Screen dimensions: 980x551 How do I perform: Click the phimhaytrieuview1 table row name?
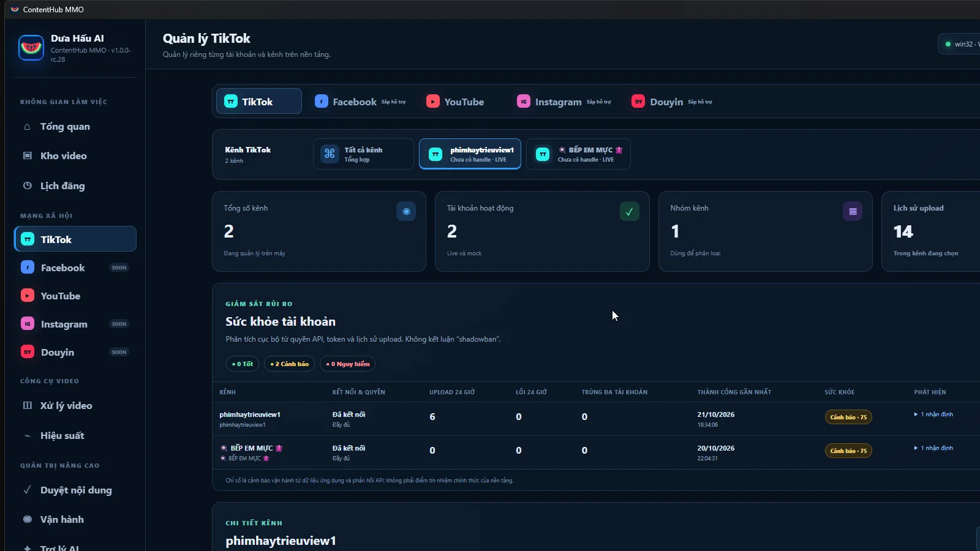250,414
